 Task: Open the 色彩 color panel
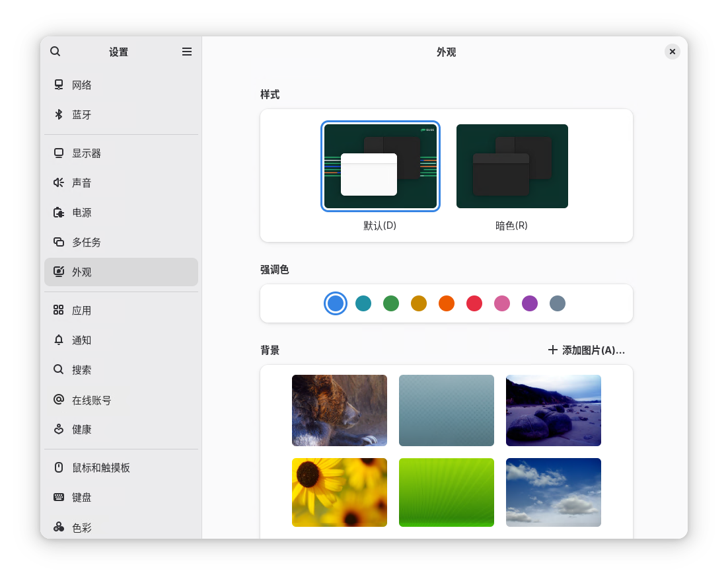click(82, 527)
